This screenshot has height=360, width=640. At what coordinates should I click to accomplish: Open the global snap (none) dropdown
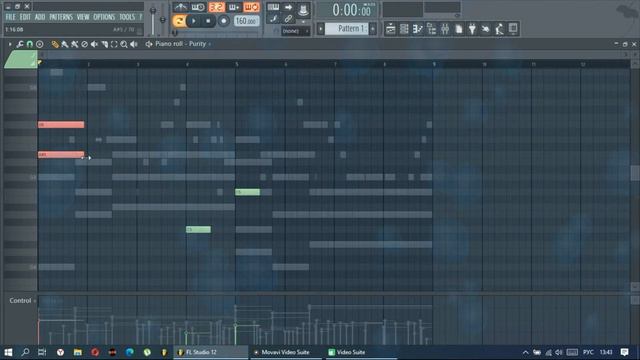(296, 31)
